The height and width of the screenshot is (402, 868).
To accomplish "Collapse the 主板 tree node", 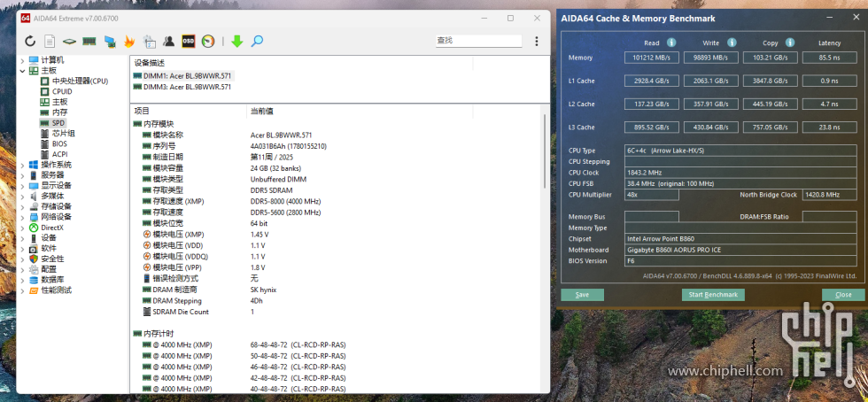I will (22, 70).
